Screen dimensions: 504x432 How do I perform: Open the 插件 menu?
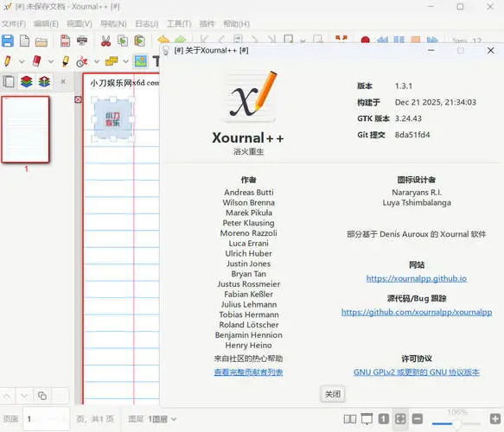click(207, 24)
